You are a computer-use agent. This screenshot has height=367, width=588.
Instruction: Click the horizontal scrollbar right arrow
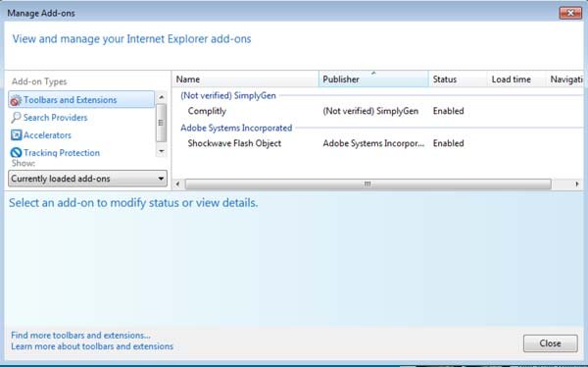(x=577, y=184)
